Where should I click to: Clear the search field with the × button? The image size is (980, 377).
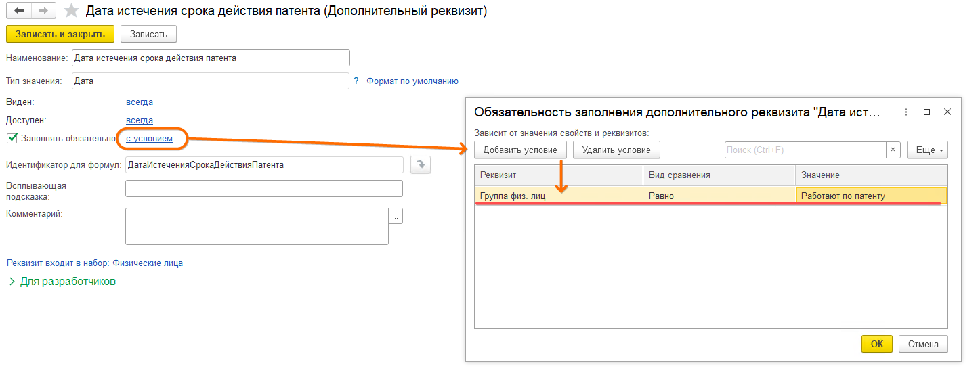[x=893, y=150]
